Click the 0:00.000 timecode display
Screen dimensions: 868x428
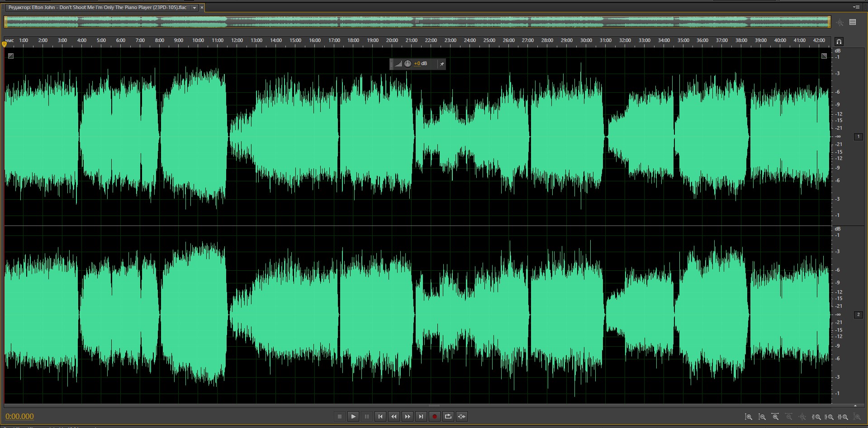point(19,417)
